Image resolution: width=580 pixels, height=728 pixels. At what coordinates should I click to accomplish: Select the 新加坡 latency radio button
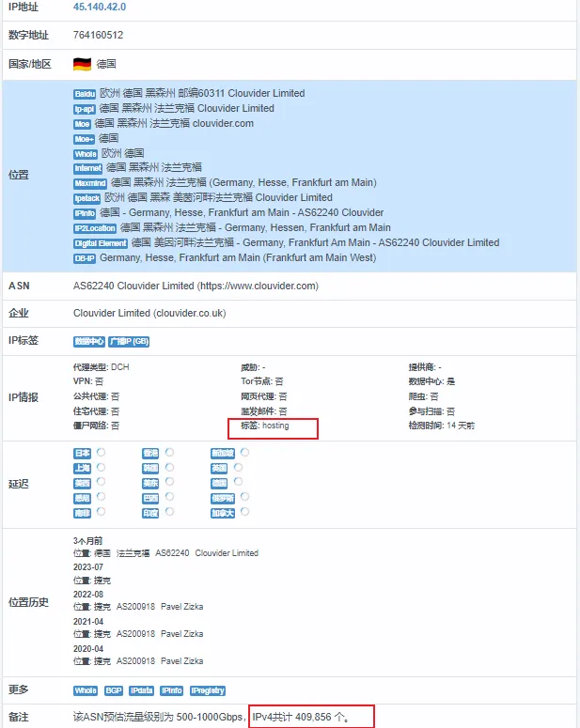[x=244, y=453]
